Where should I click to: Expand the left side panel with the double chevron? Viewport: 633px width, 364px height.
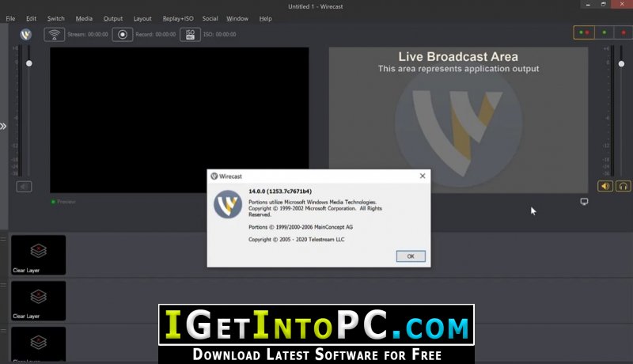pyautogui.click(x=3, y=127)
